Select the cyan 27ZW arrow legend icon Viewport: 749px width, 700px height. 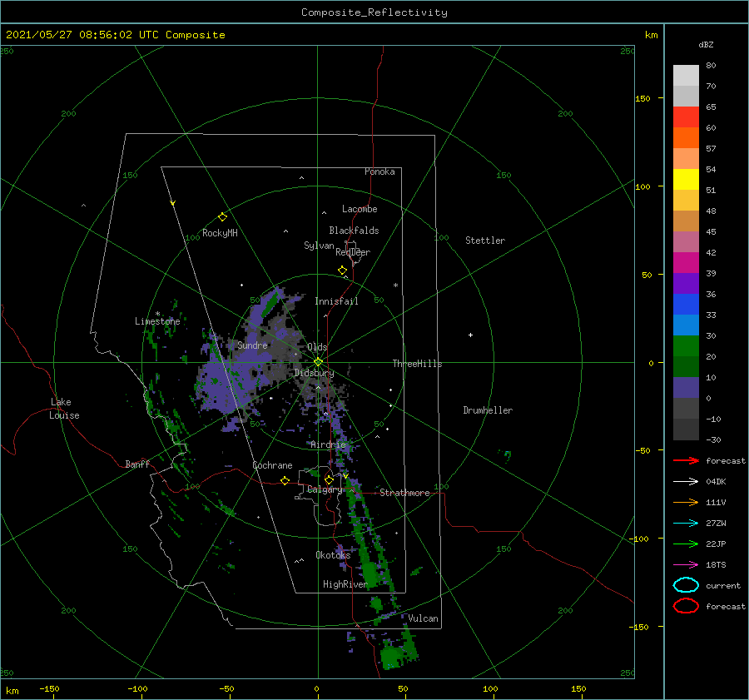(686, 524)
